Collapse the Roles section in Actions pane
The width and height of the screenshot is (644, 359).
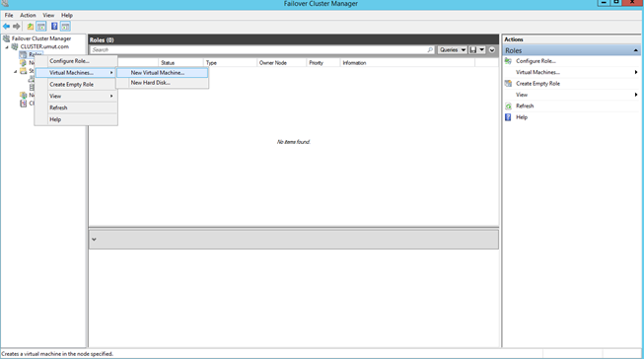click(x=635, y=50)
